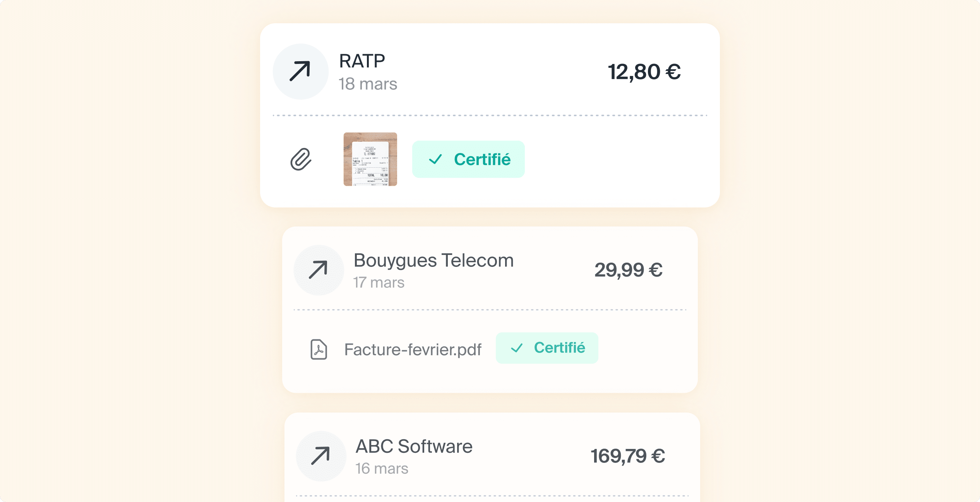Click the PDF file icon
Viewport: 980px width, 502px height.
(x=319, y=349)
